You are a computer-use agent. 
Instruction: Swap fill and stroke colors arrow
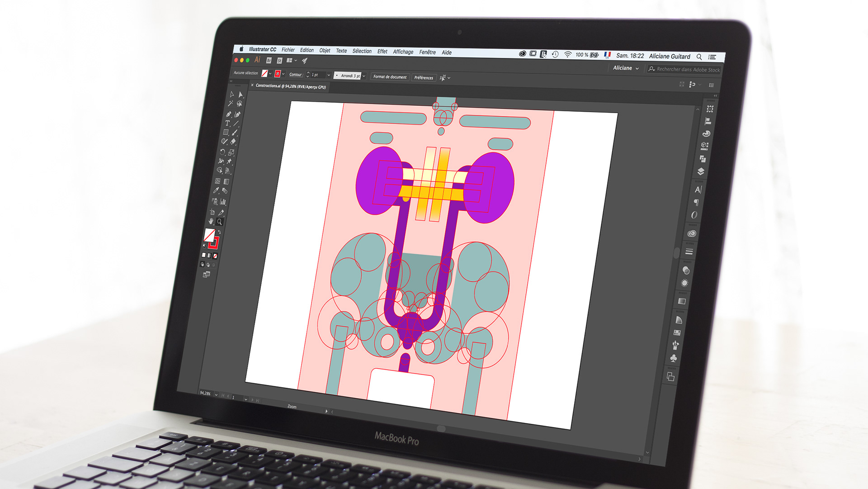click(219, 232)
